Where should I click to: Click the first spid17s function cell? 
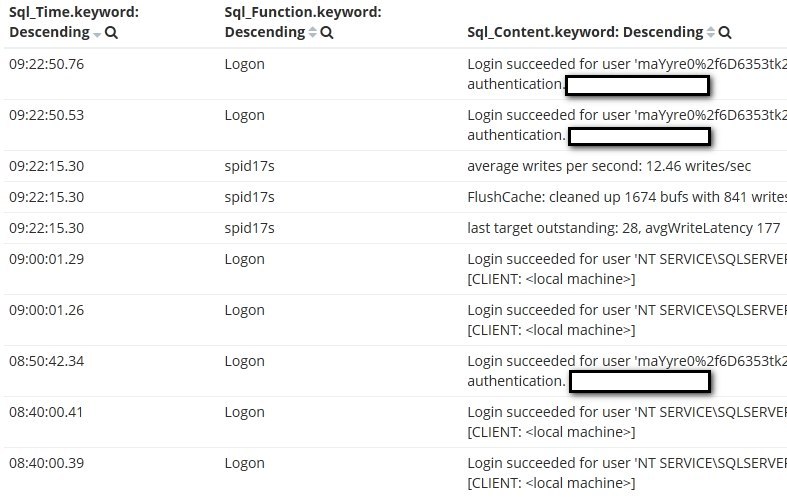pyautogui.click(x=249, y=167)
